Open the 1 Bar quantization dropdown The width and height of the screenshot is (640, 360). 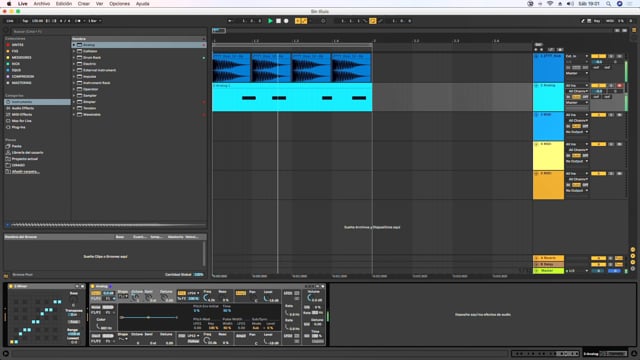(x=95, y=21)
